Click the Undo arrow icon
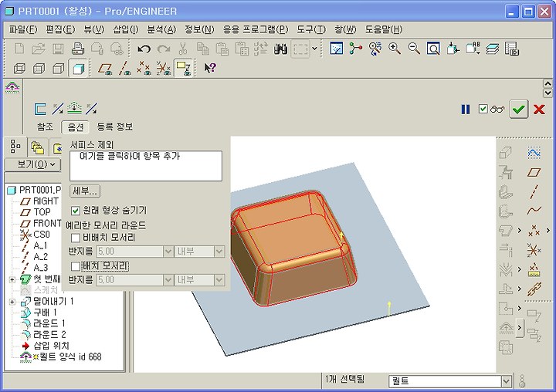The image size is (556, 392). [x=144, y=49]
